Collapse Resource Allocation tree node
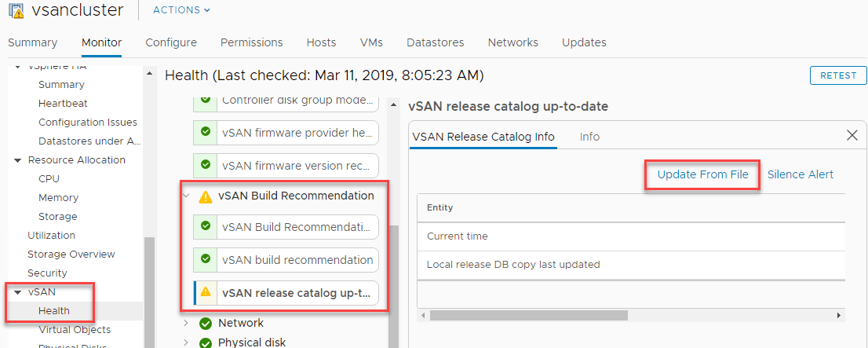 click(x=18, y=160)
